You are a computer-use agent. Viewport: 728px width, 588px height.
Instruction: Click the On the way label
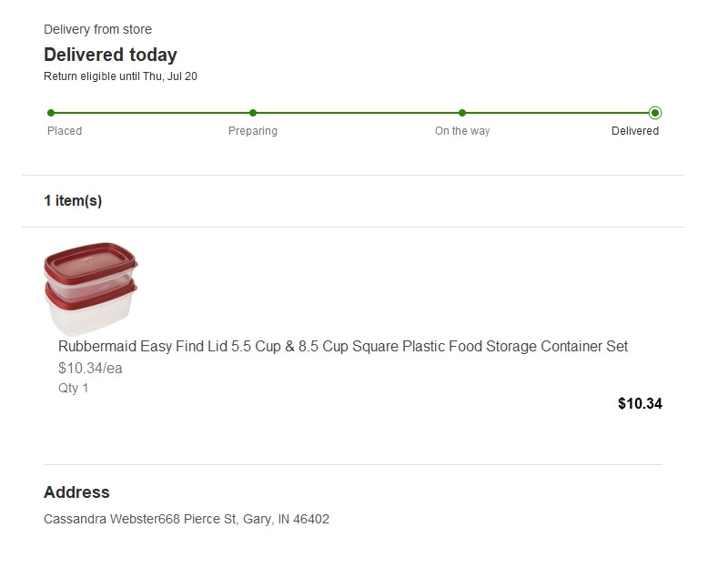point(462,131)
